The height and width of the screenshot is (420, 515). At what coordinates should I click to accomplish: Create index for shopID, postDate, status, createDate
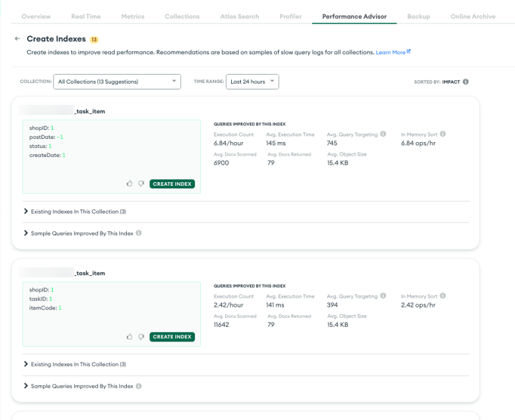click(x=172, y=184)
